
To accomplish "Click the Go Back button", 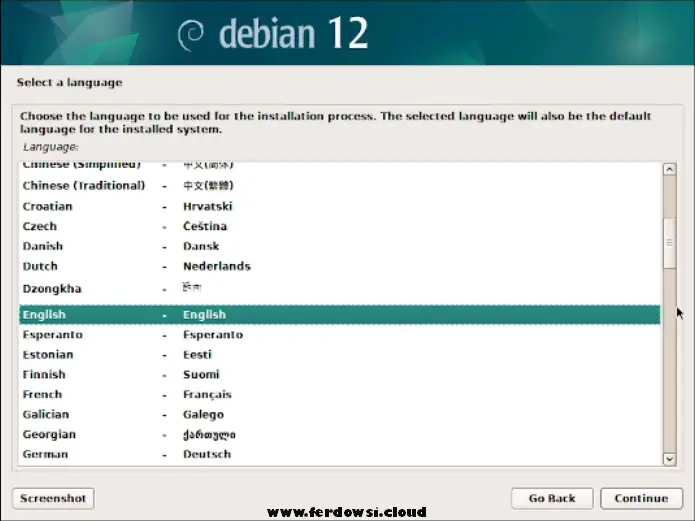I will point(551,498).
